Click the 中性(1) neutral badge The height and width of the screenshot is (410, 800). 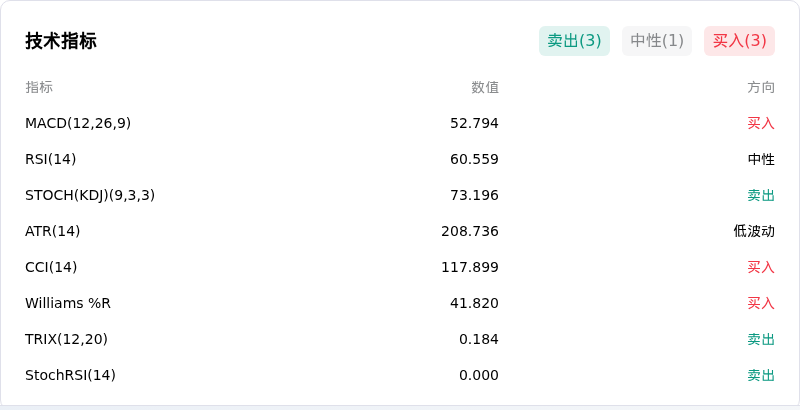pos(657,41)
